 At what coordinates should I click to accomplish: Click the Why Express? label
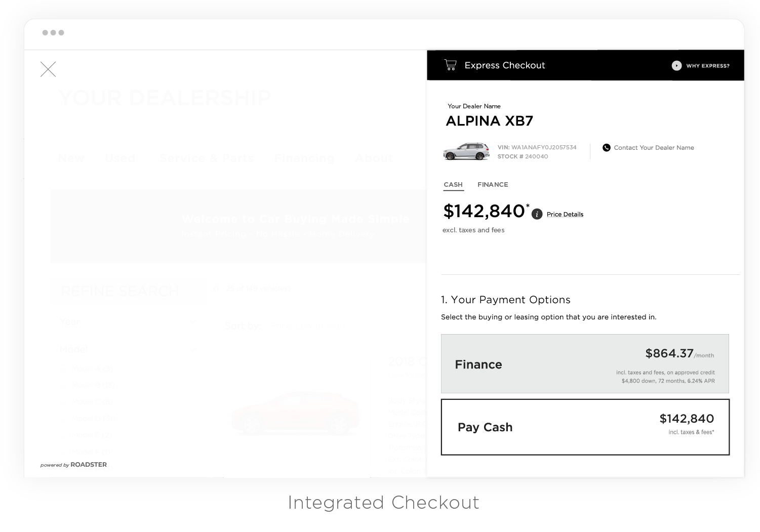click(708, 66)
